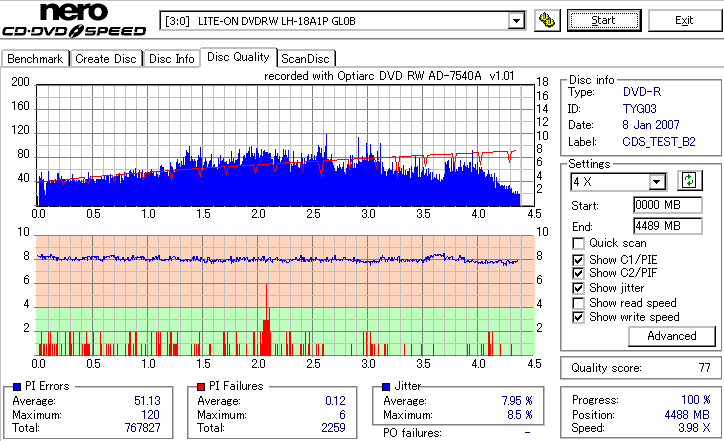This screenshot has width=724, height=441.
Task: Click the PO failures label
Action: [x=412, y=433]
